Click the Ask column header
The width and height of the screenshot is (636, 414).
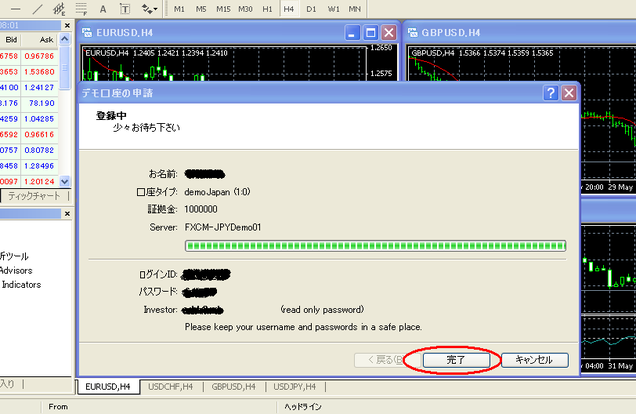[41, 39]
